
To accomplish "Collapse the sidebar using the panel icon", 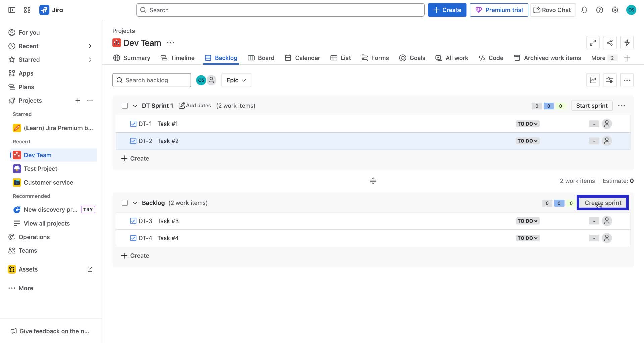I will [11, 10].
